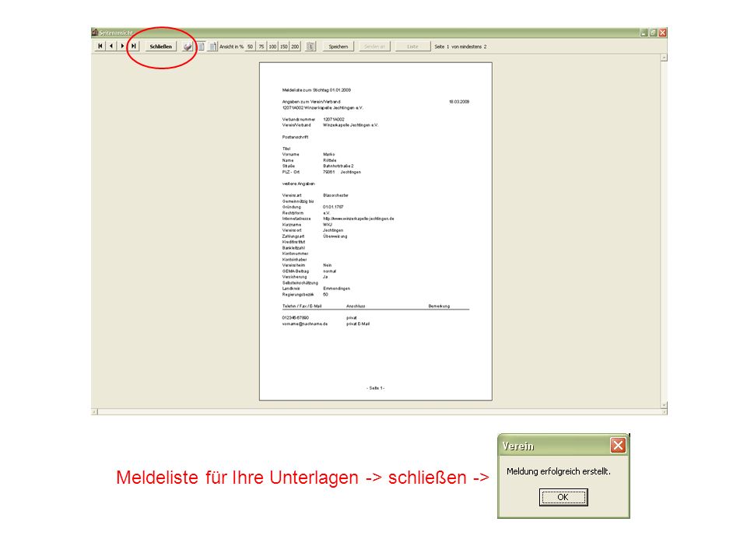Click the Seitenansicht window app icon
Image resolution: width=747 pixels, height=560 pixels.
(x=95, y=33)
